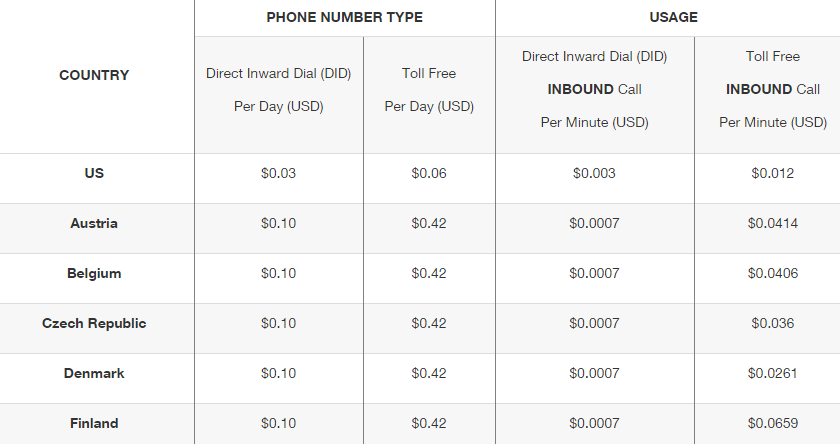Viewport: 840px width, 444px height.
Task: Click the US country row label
Action: [x=94, y=174]
